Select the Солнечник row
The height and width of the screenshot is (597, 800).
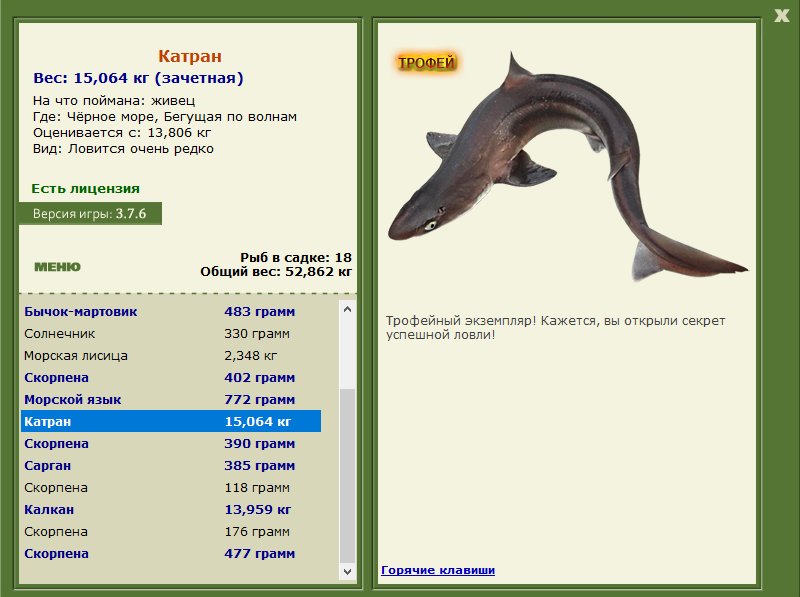(171, 333)
